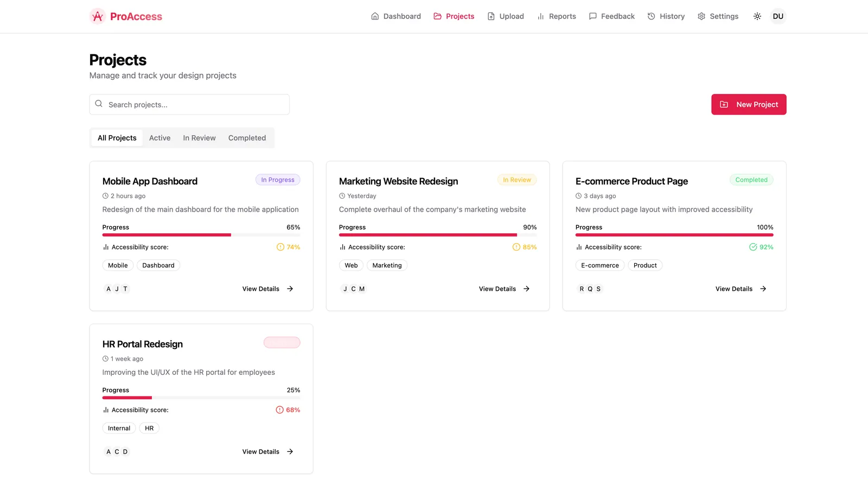Click the R avatar on E-commerce Product Page
Image resolution: width=868 pixels, height=498 pixels.
(582, 289)
